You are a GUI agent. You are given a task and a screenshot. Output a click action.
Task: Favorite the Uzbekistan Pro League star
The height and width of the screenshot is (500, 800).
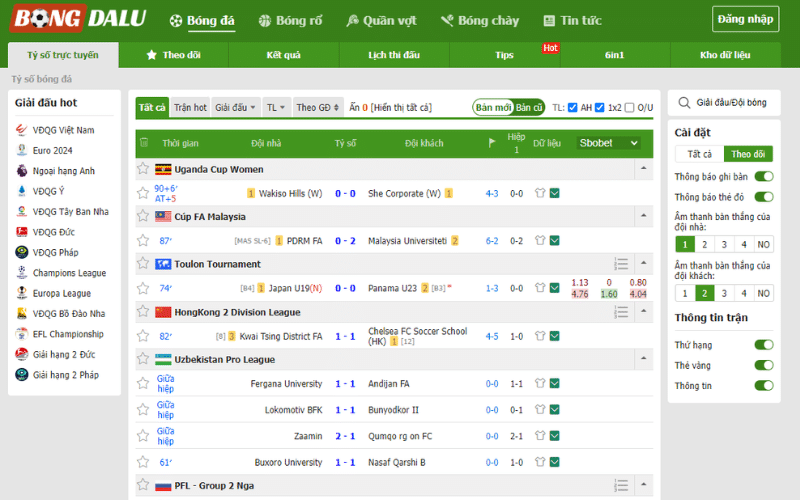[143, 359]
